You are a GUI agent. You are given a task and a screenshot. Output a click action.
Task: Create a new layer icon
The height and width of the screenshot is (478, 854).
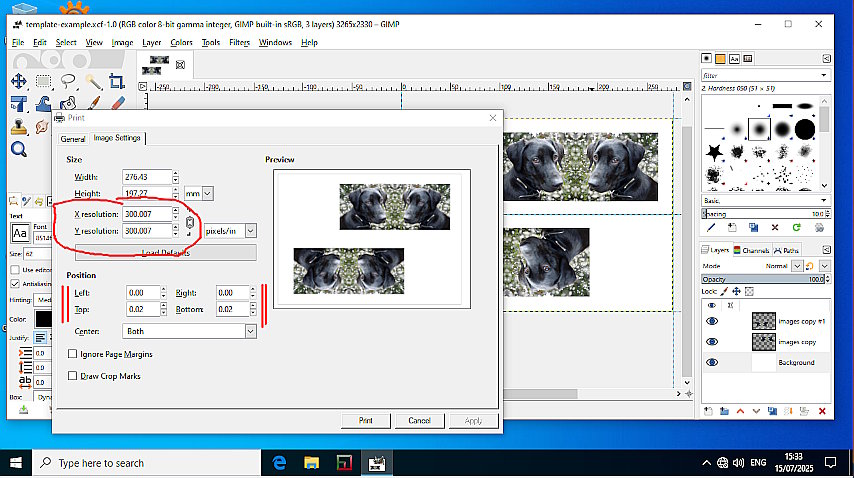click(x=708, y=411)
